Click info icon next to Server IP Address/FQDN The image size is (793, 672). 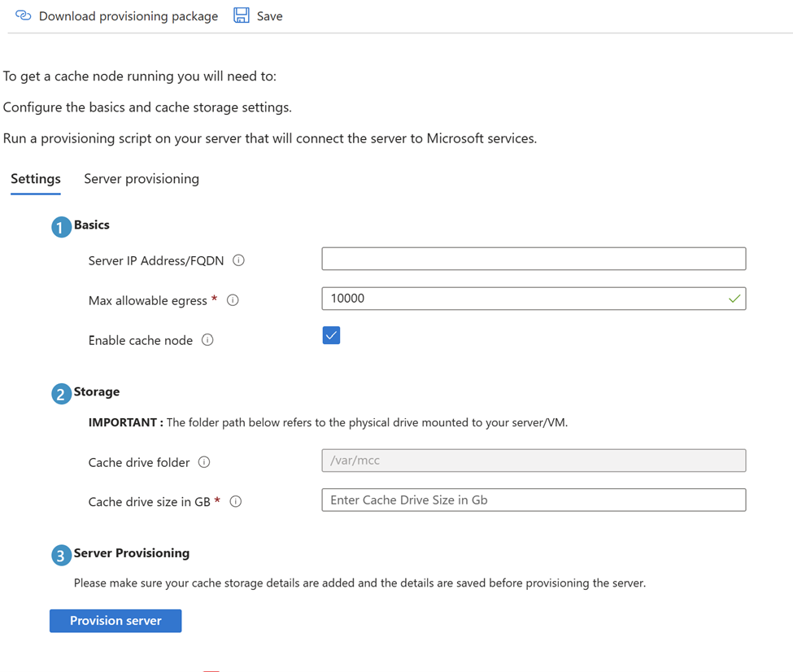click(x=238, y=260)
